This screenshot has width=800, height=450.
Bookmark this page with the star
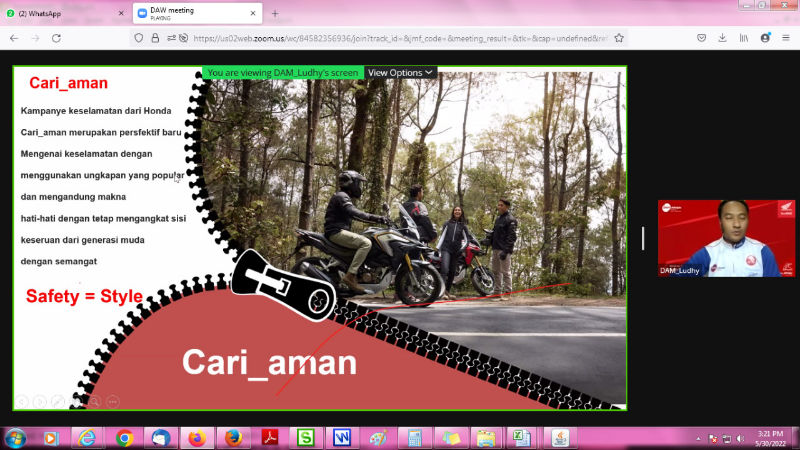(x=619, y=38)
